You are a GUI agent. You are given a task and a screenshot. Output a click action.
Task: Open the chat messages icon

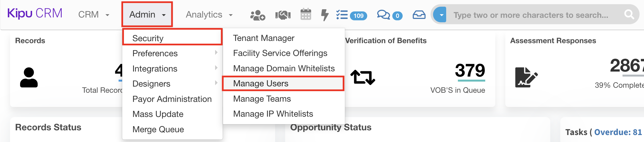click(383, 15)
